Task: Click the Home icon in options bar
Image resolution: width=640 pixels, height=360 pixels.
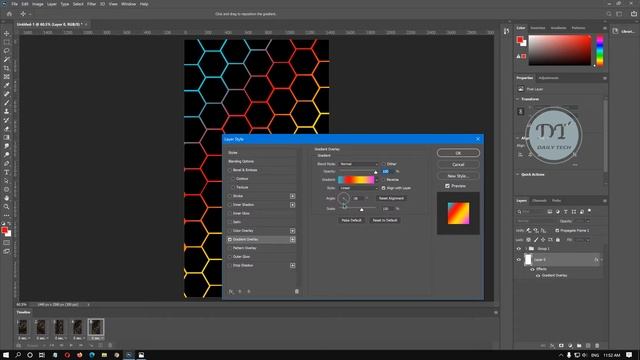Action: pos(9,14)
